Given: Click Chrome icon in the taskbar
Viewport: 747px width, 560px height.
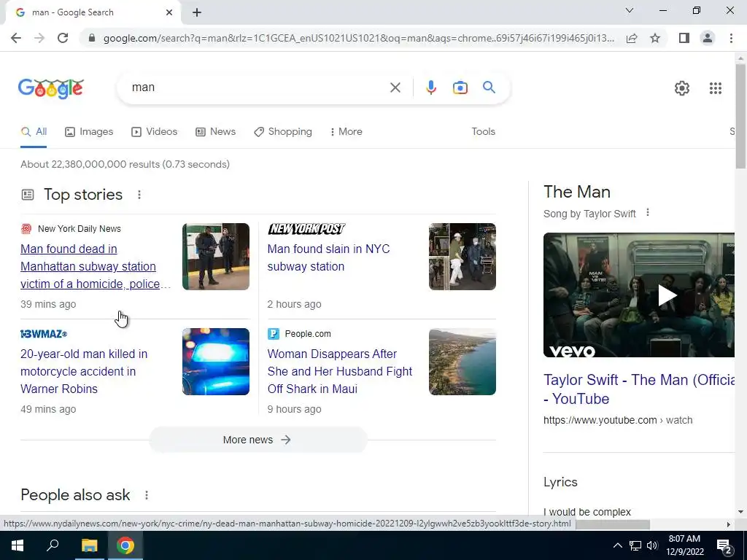Looking at the screenshot, I should [x=125, y=545].
